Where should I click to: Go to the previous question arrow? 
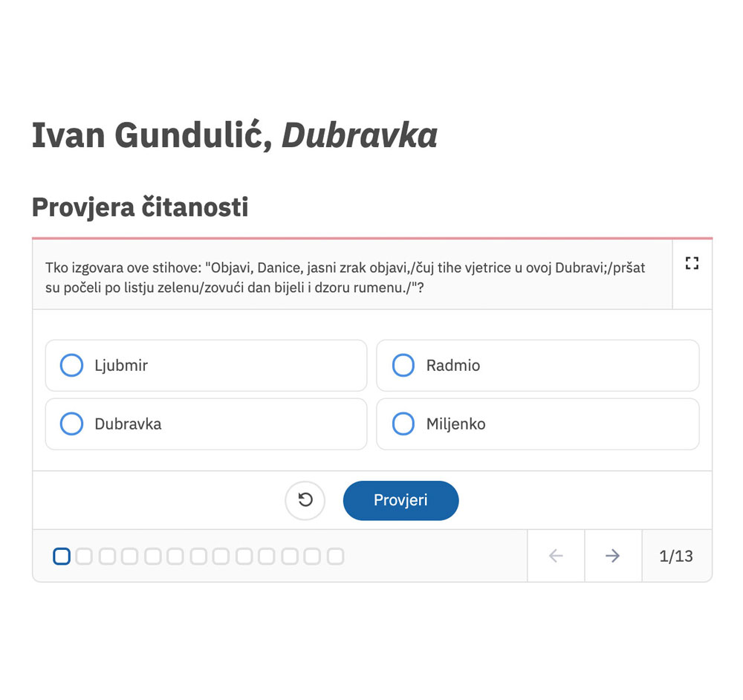tap(556, 556)
